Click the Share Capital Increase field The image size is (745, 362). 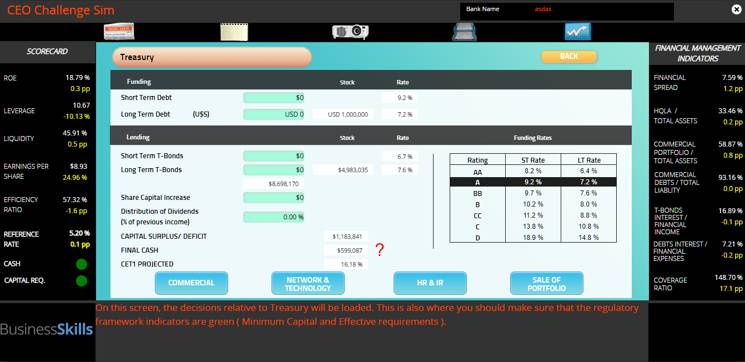274,198
